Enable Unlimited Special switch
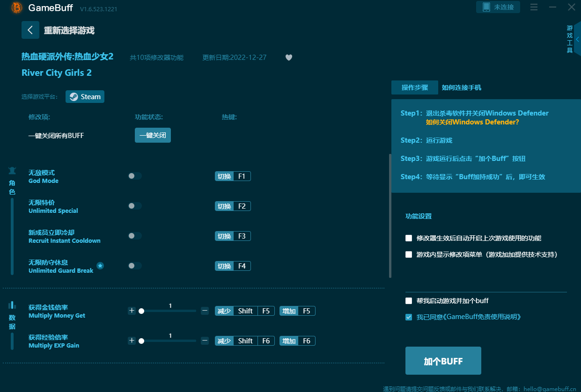 point(135,206)
